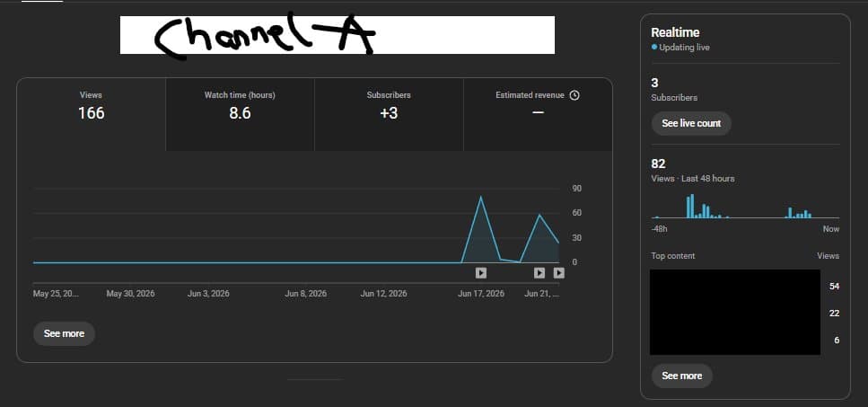
Task: Click the Jun 17, 2026 date label
Action: [481, 294]
